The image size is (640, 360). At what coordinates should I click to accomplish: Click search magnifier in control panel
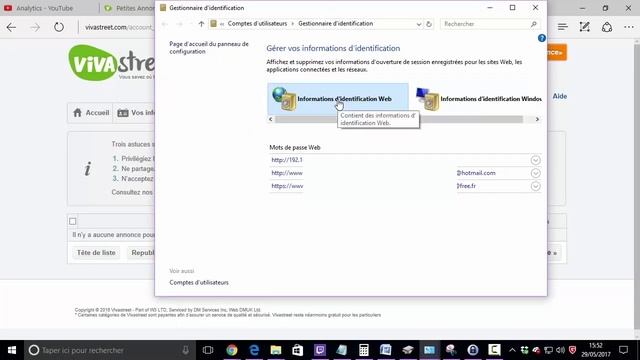point(533,24)
